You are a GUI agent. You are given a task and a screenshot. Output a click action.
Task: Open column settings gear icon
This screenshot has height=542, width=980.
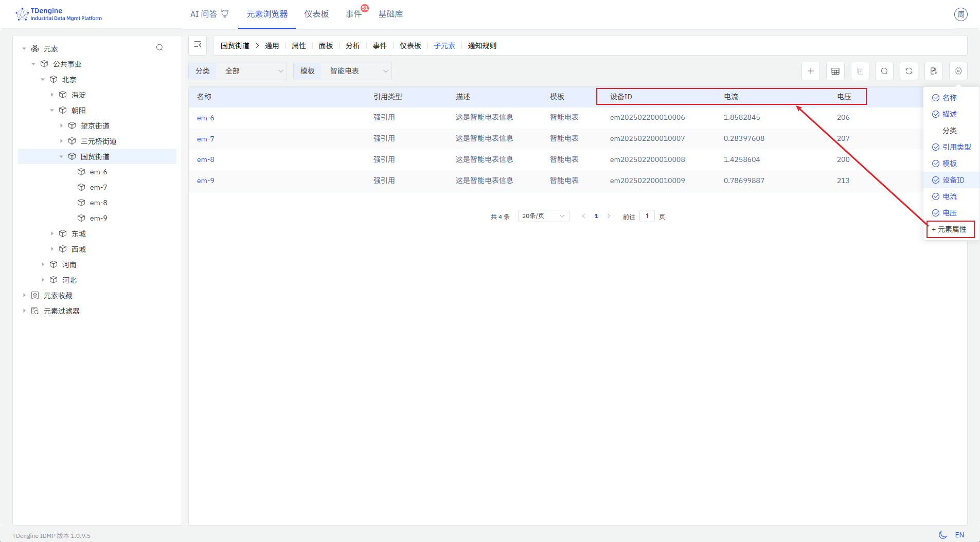(x=958, y=71)
